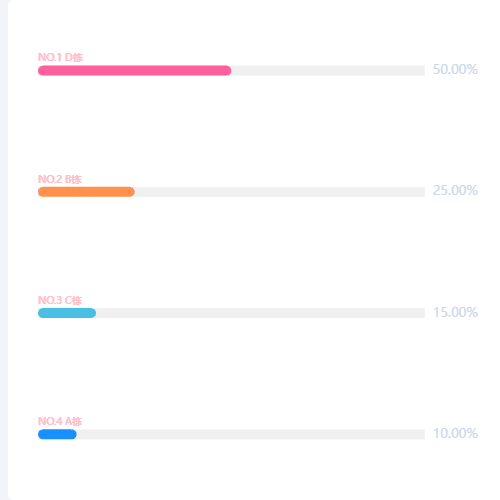This screenshot has height=500, width=500.
Task: Select the light blue C栋 progress bar
Action: click(67, 313)
